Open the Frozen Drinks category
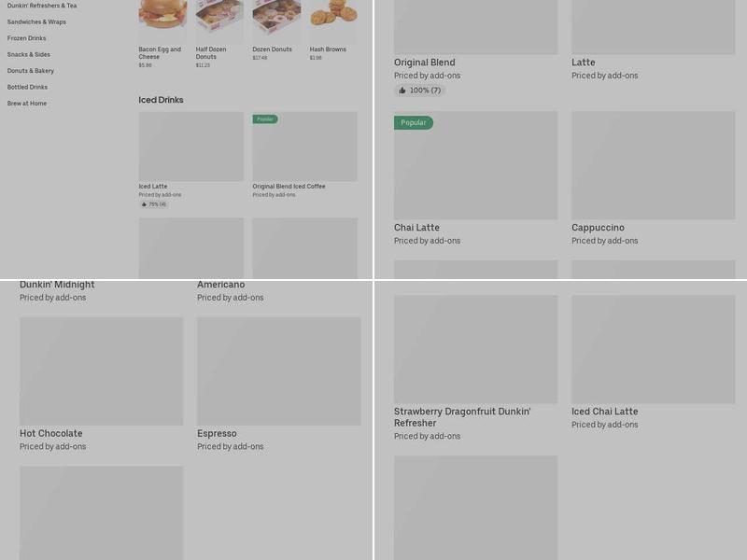Viewport: 747px width, 560px height. (x=27, y=38)
